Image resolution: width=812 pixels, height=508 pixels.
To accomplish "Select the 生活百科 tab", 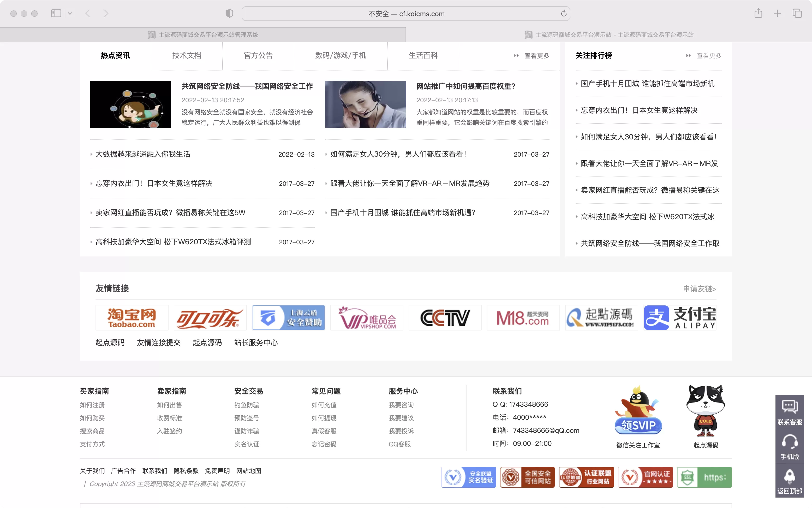I will (423, 55).
